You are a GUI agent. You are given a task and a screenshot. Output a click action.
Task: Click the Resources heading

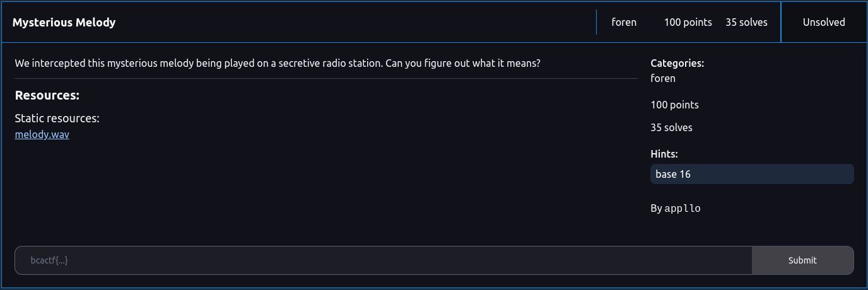47,96
